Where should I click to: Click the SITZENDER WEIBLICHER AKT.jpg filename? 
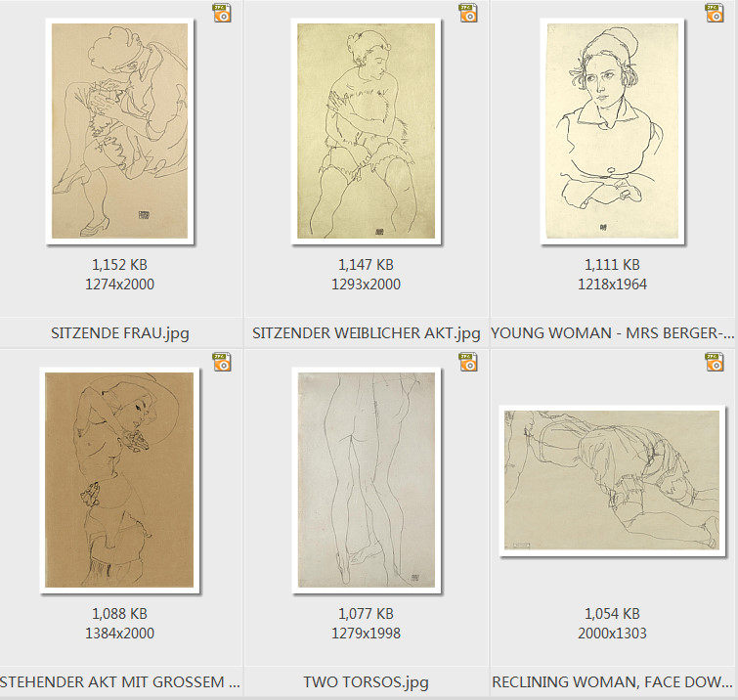[x=367, y=332]
